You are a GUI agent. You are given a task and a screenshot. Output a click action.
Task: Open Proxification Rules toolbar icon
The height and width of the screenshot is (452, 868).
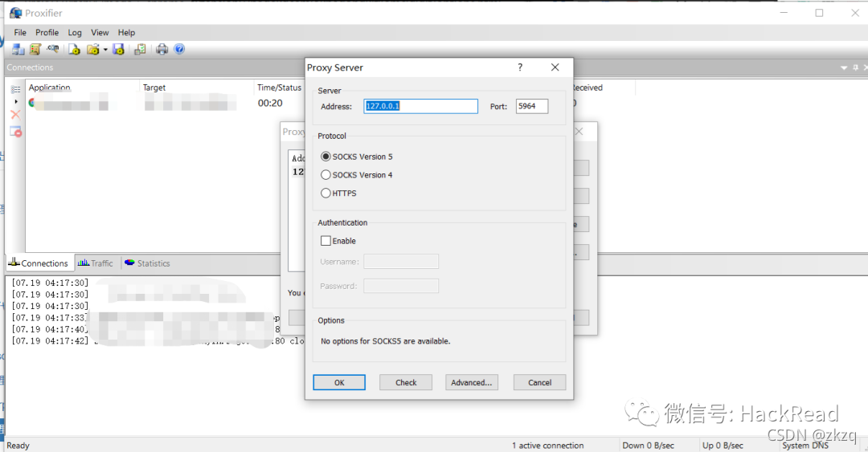pyautogui.click(x=35, y=49)
